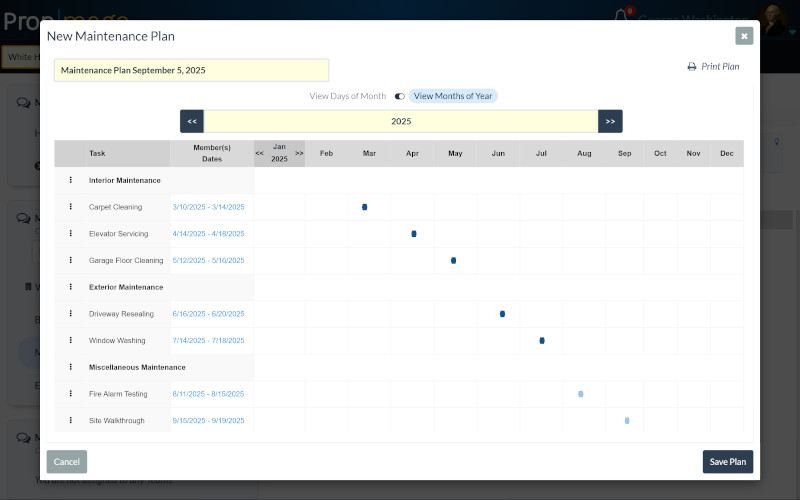Open Interior Maintenance section options menu
800x500 pixels.
pyautogui.click(x=71, y=180)
